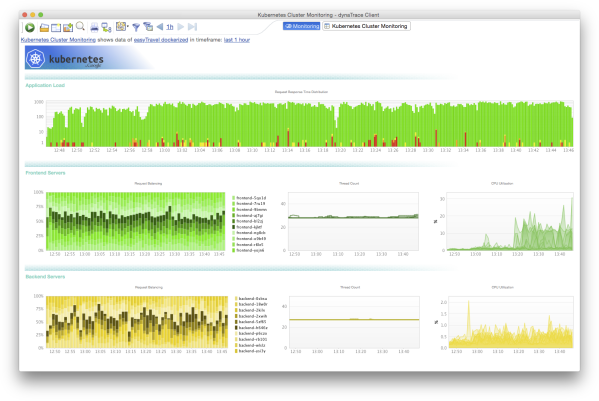Click the stacked filter layers toolbar icon
Viewport: 599px width, 401px height.
[148, 27]
